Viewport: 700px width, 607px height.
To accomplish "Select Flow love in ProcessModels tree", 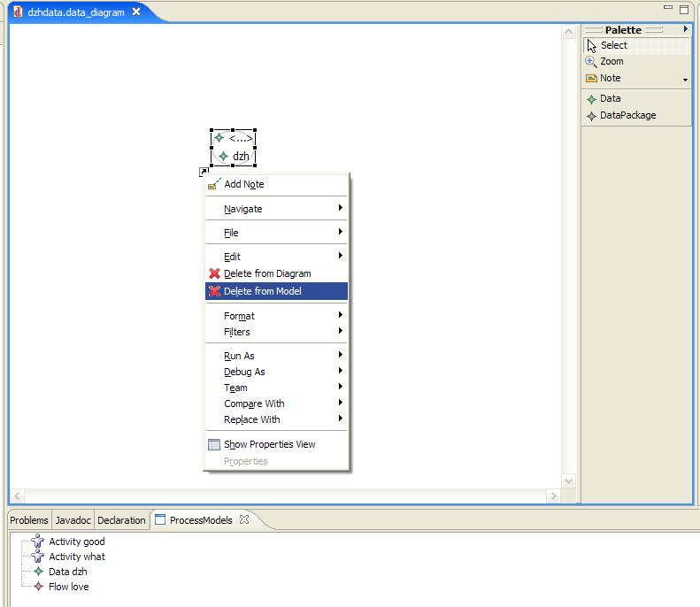I will (x=68, y=587).
